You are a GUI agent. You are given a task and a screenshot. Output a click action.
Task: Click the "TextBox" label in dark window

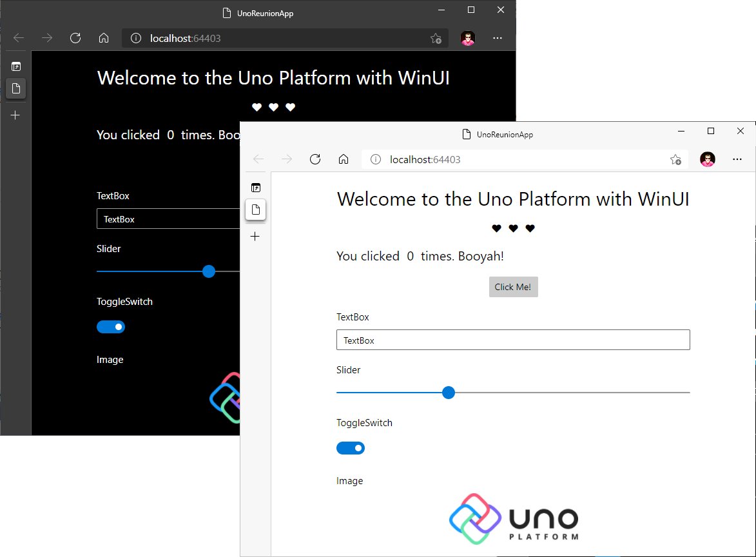pyautogui.click(x=113, y=196)
